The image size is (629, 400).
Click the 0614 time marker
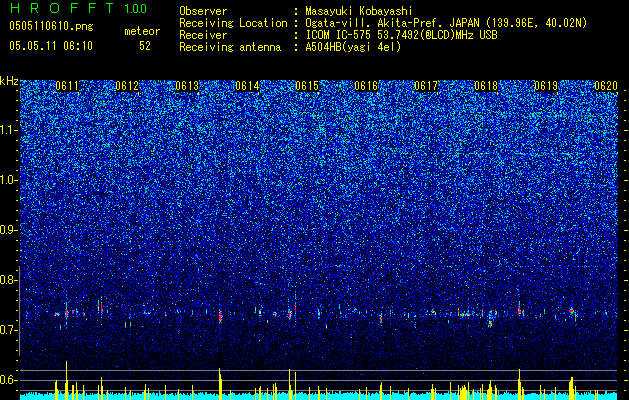click(x=247, y=86)
